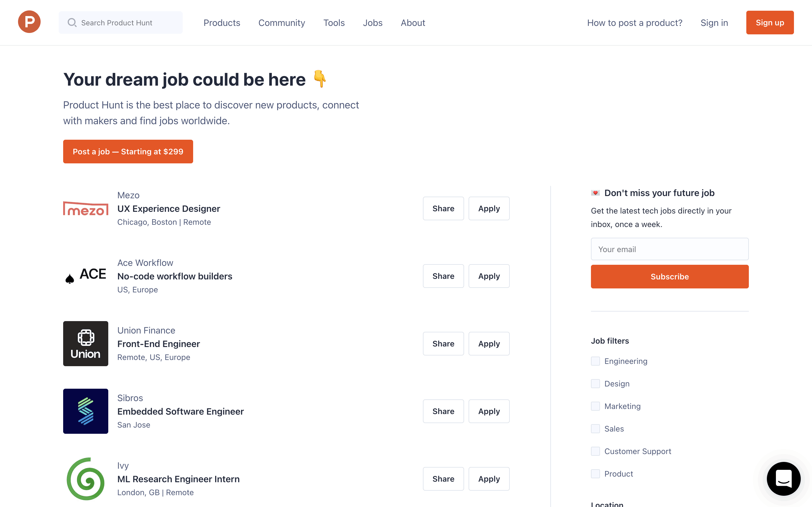Share the Front-End Engineer job
This screenshot has height=507, width=812.
point(443,344)
